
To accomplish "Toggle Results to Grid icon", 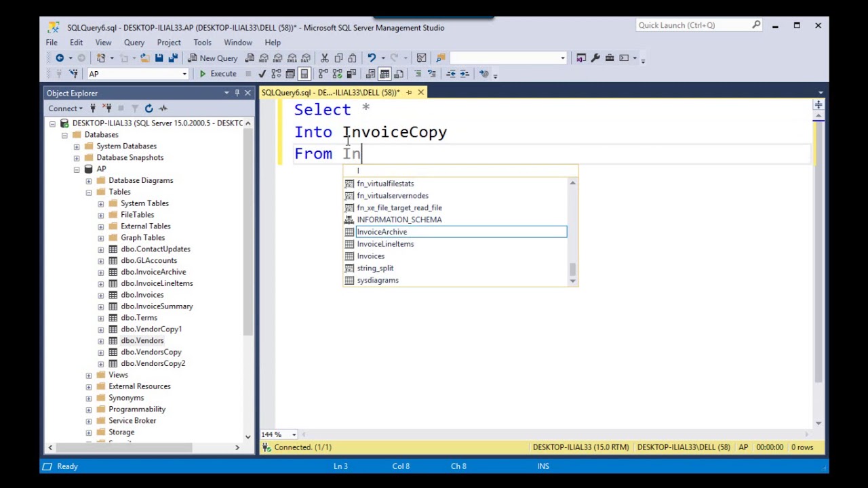I will click(x=384, y=73).
